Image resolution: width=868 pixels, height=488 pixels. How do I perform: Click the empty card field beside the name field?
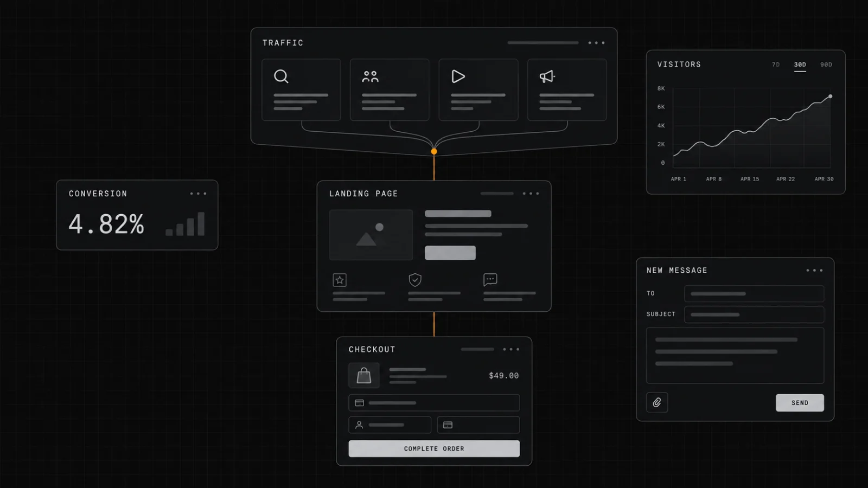478,425
